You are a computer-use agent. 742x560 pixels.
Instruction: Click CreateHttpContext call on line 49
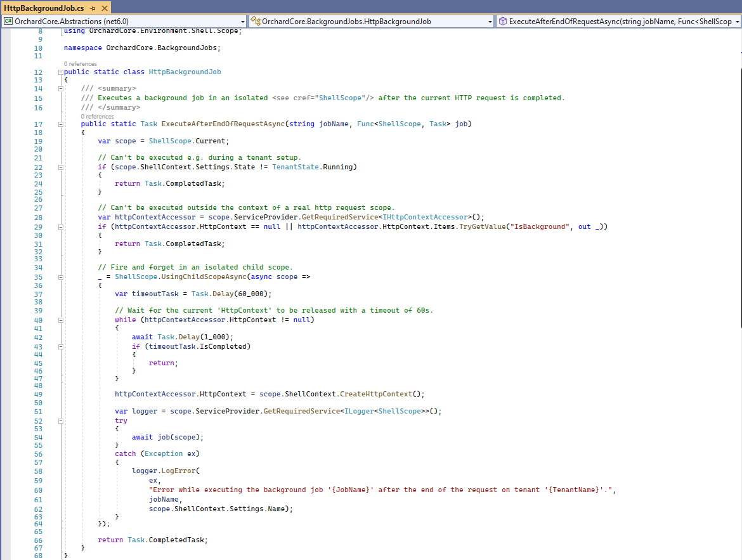coord(375,394)
